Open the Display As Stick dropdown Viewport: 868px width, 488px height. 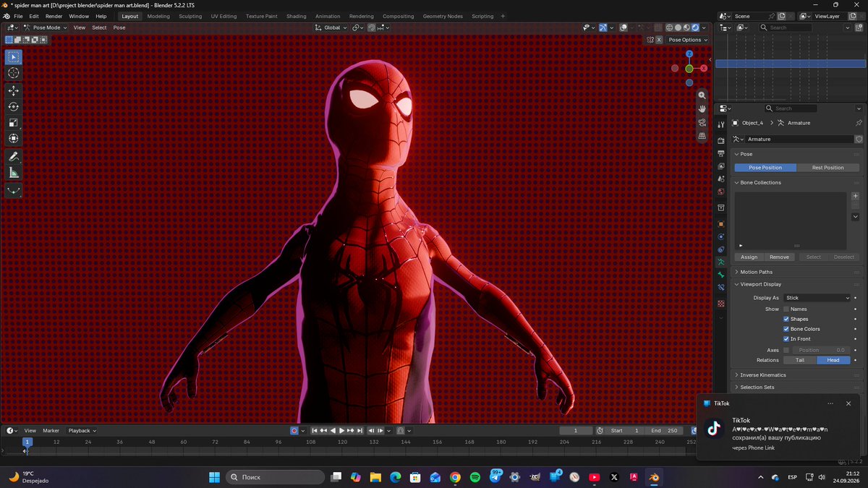pos(817,298)
